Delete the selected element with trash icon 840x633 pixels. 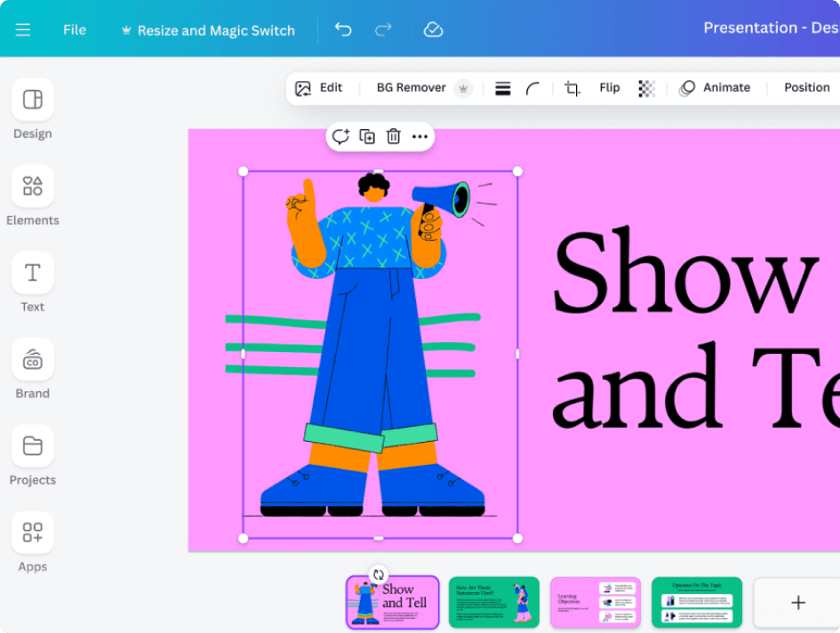(393, 136)
